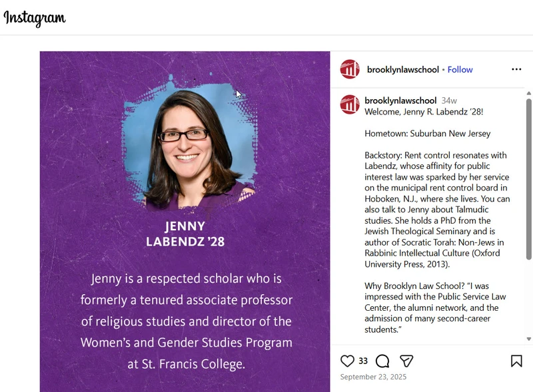Like the post with heart icon
The image size is (533, 392).
tap(347, 361)
